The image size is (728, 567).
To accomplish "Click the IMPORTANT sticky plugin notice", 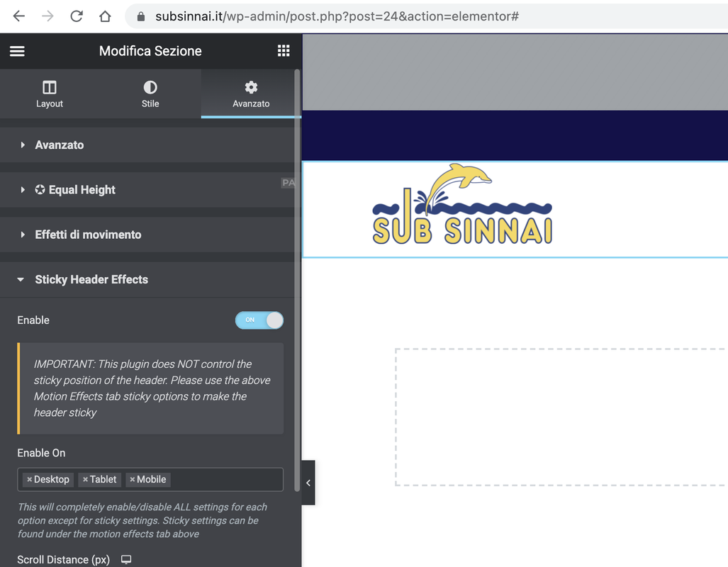I will 150,388.
